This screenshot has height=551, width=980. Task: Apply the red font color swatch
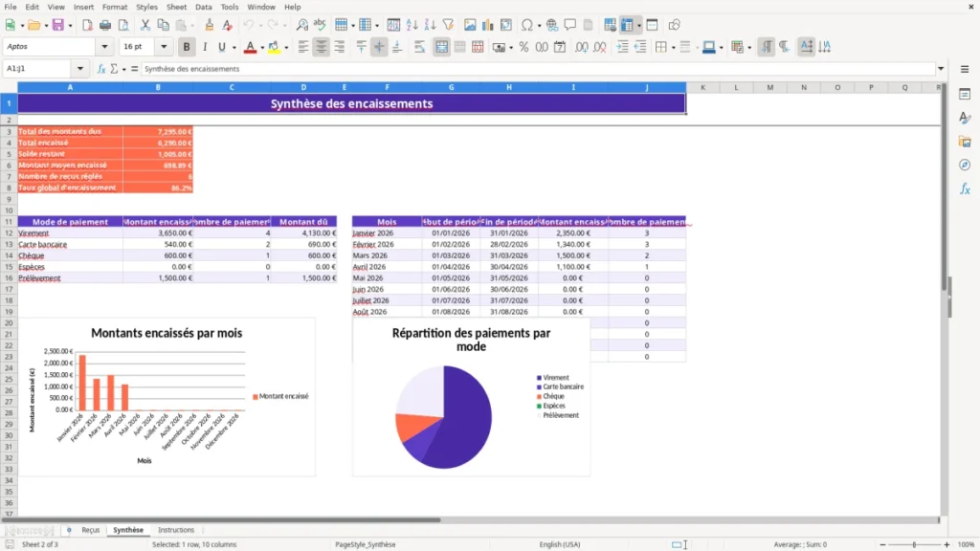point(250,47)
